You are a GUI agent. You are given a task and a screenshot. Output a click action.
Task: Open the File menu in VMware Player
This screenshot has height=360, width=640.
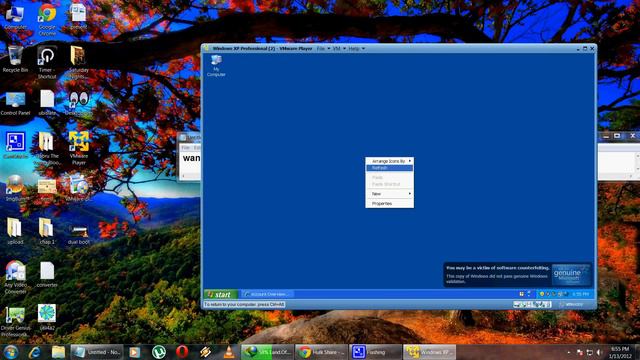(x=323, y=49)
